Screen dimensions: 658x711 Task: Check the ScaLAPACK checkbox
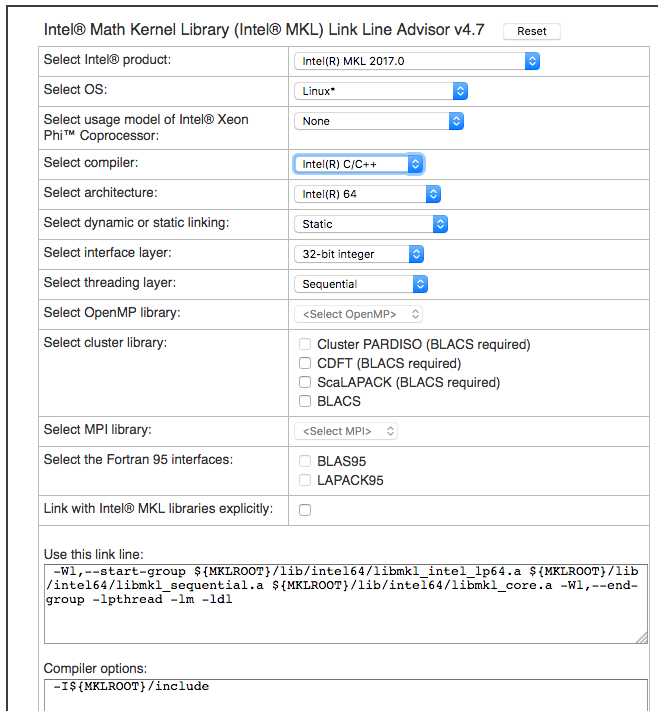pos(306,383)
